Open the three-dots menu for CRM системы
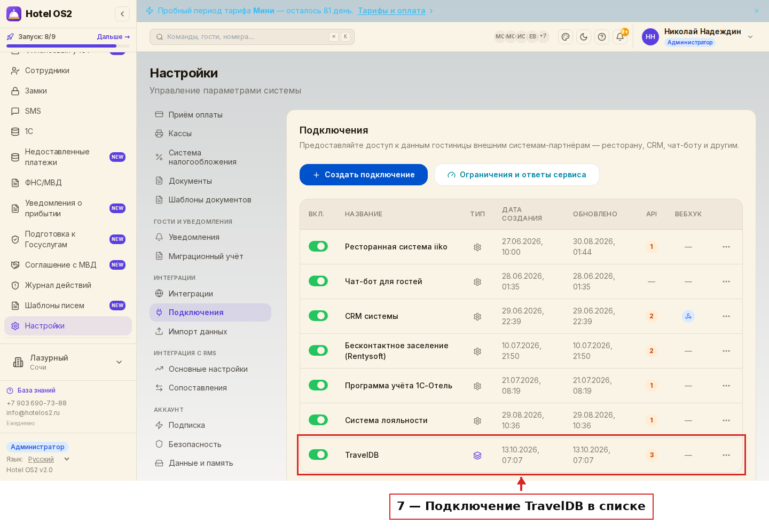This screenshot has width=769, height=532. point(726,316)
